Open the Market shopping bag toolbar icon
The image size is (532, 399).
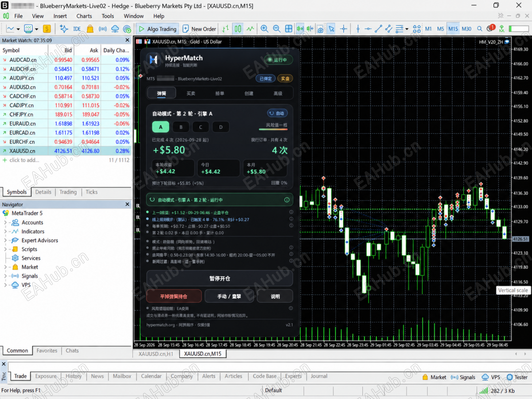(90, 29)
